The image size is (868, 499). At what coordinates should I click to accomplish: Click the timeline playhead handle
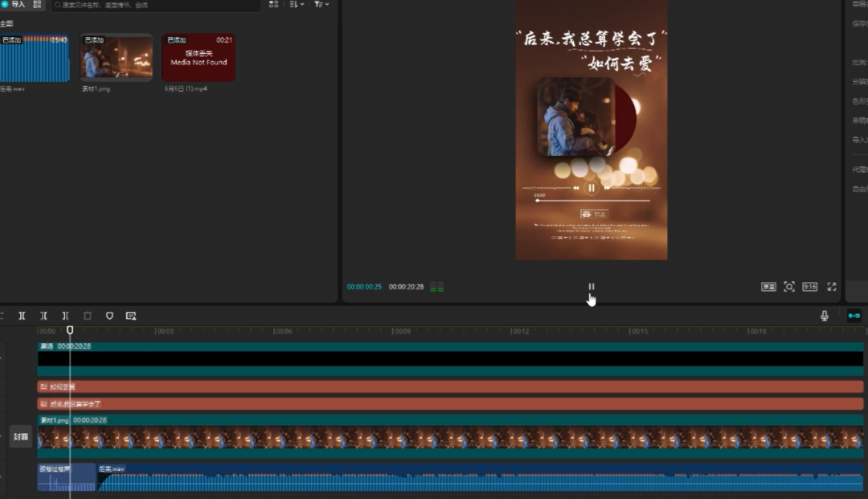pyautogui.click(x=70, y=329)
